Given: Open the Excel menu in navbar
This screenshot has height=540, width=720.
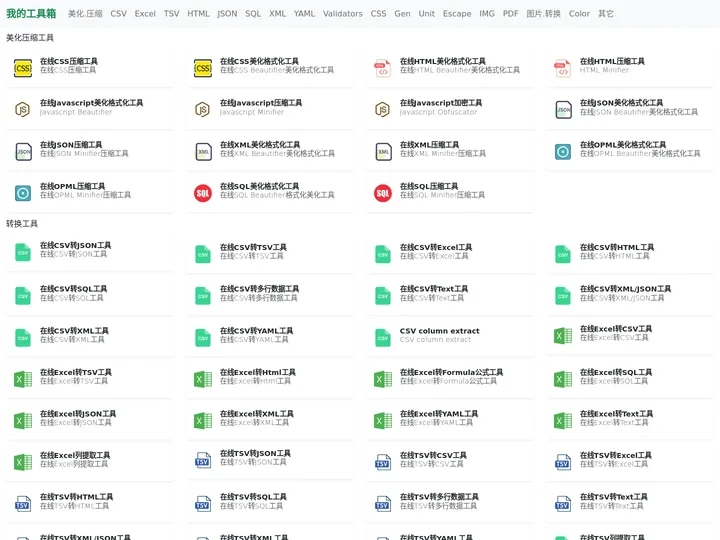Looking at the screenshot, I should [x=145, y=14].
